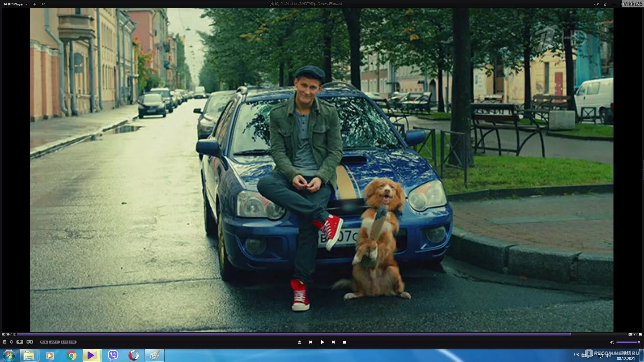The image size is (644, 362).
Task: Click the compact mode arrow icon in title bar
Action: pos(605,4)
